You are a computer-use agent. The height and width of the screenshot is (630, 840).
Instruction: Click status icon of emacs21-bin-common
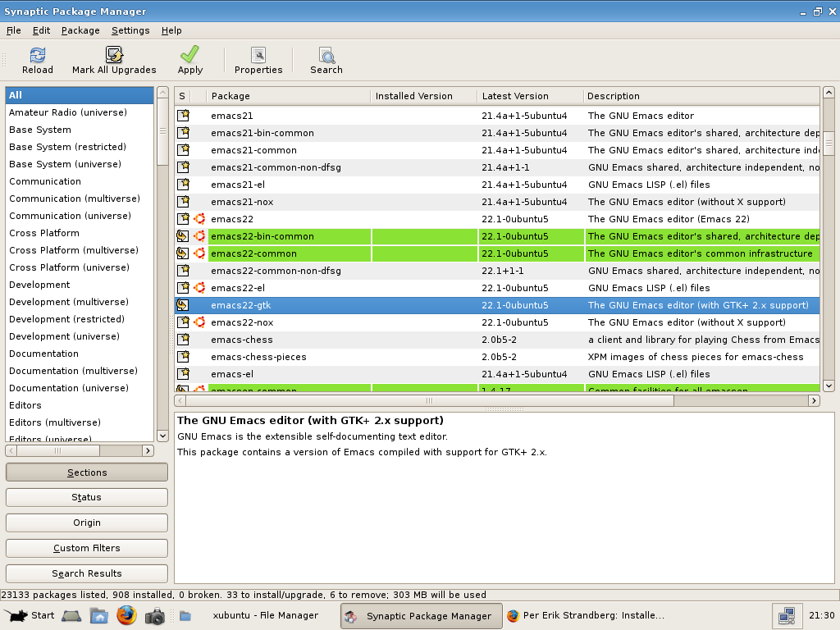tap(183, 132)
